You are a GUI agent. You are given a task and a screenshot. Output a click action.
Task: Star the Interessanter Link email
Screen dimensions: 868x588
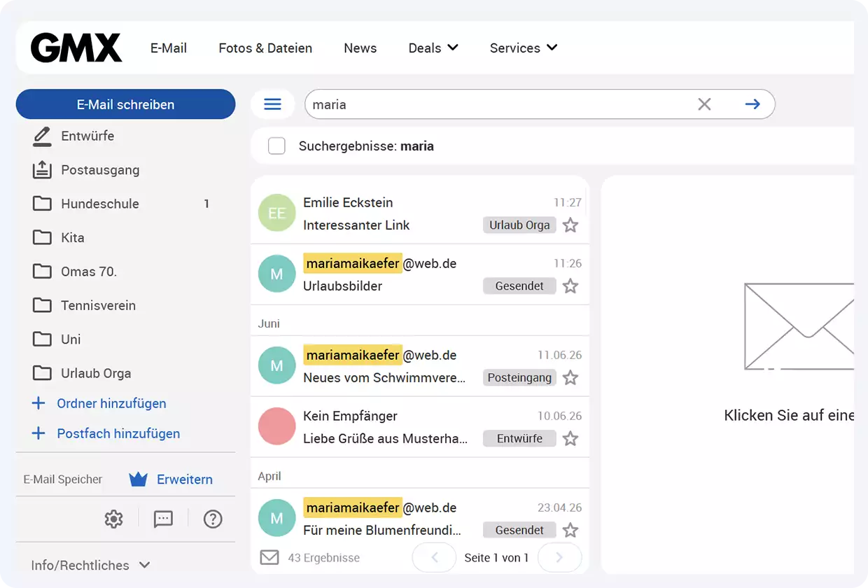point(570,225)
